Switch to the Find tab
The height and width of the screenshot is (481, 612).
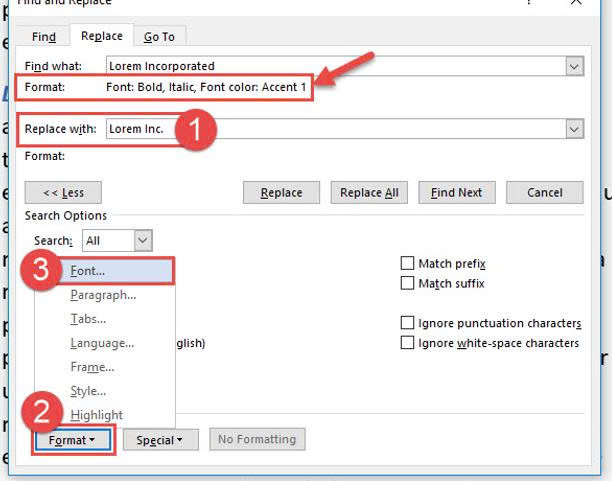[44, 37]
